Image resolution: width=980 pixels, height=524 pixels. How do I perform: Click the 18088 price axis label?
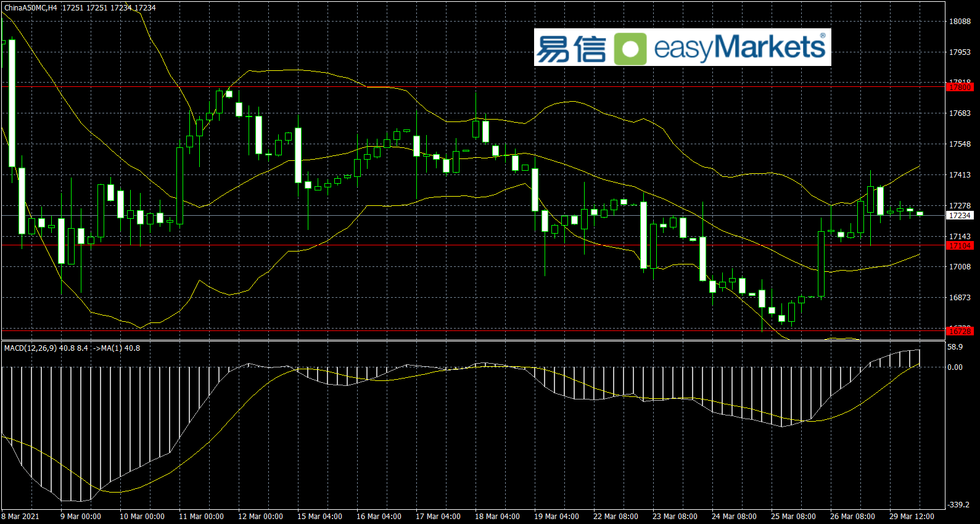(x=960, y=22)
